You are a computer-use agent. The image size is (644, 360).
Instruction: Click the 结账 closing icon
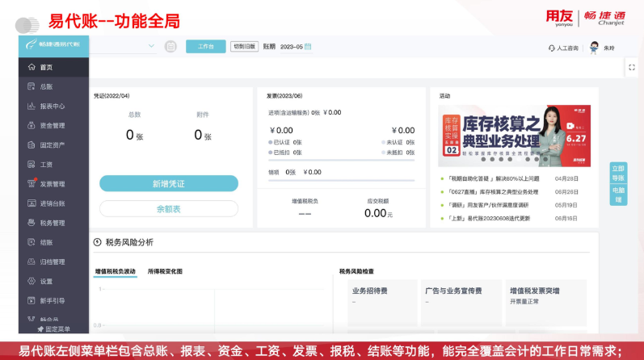pyautogui.click(x=32, y=242)
